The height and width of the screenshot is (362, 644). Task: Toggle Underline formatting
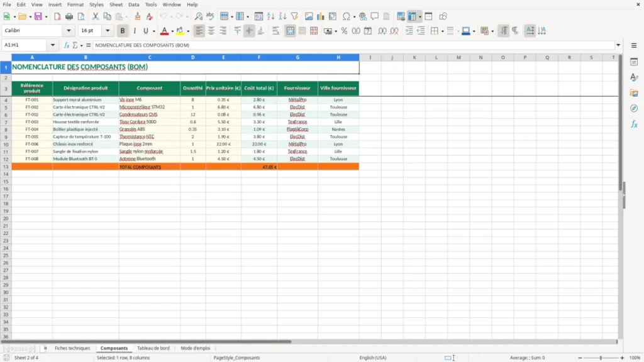tap(145, 31)
